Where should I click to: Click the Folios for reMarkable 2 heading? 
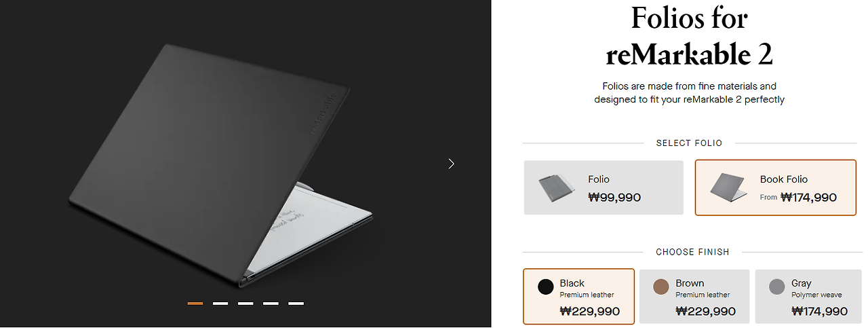(x=689, y=36)
